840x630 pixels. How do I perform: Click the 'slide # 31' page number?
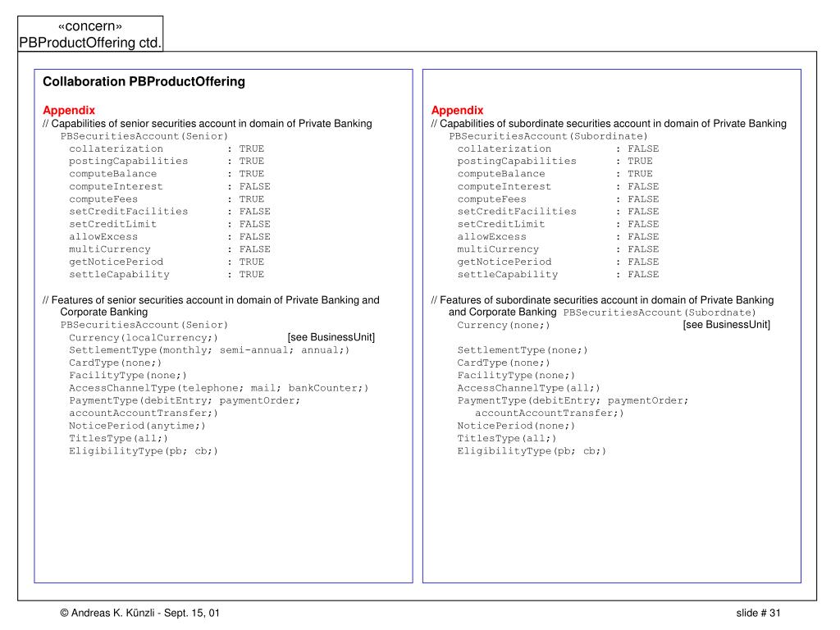click(758, 613)
